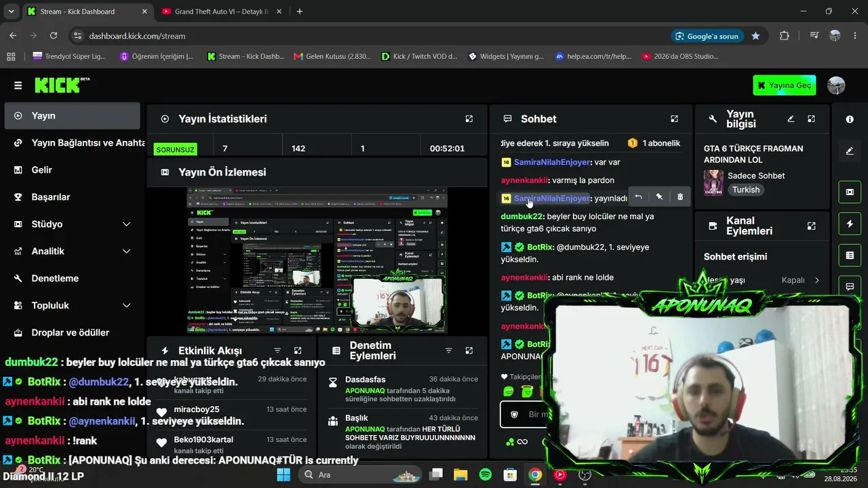The height and width of the screenshot is (488, 868).
Task: Toggle the chat widget in the right rail
Action: tap(850, 287)
